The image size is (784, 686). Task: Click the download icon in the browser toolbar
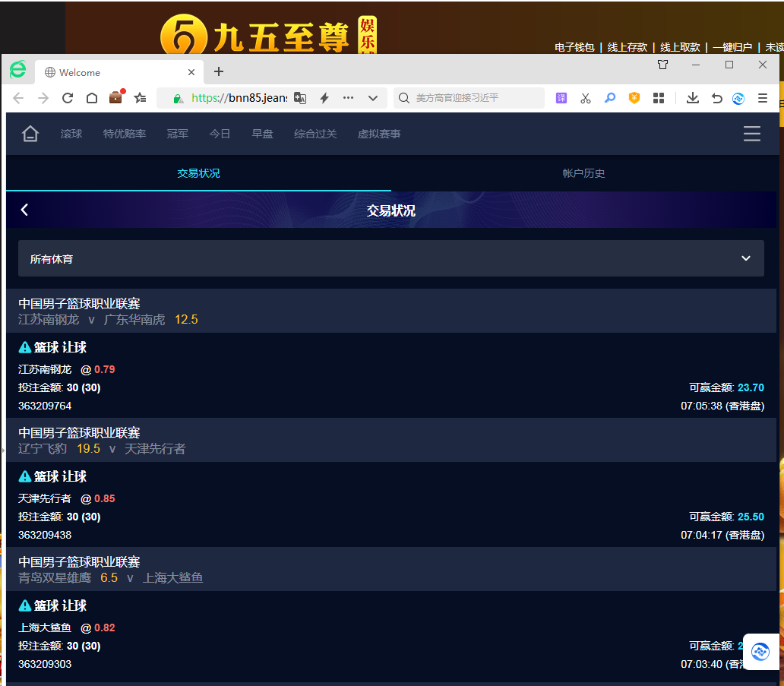click(692, 98)
